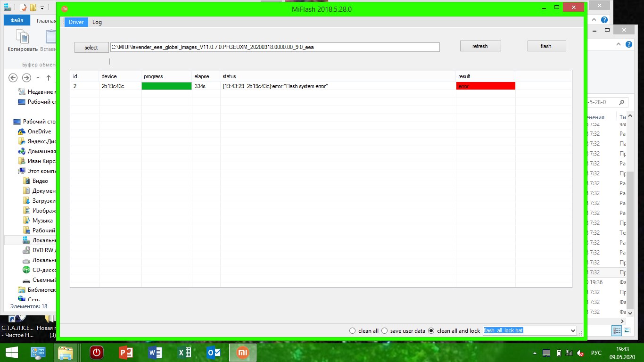The width and height of the screenshot is (644, 362).
Task: Open Explorer quick access toolbar dropdown arrow
Action: point(42,8)
